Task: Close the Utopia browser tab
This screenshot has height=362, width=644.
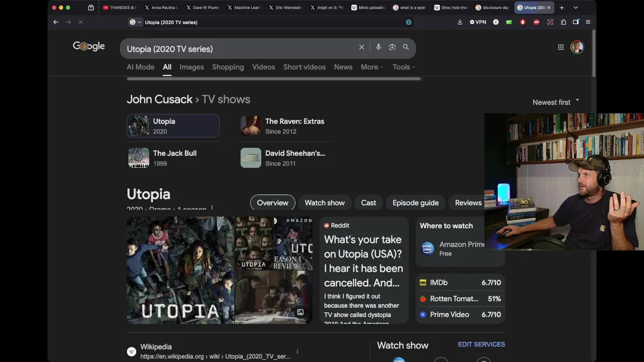Action: [548, 8]
